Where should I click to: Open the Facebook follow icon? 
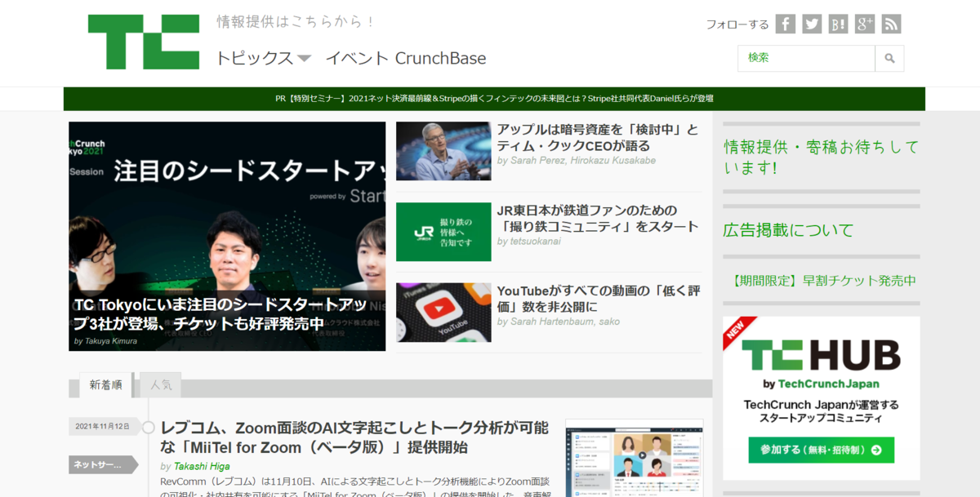click(x=786, y=24)
